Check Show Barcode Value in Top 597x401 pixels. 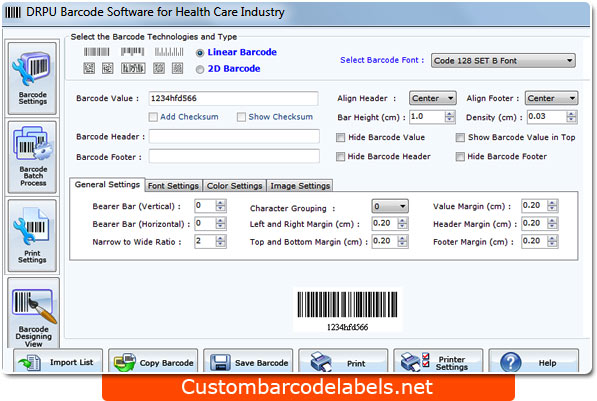click(x=460, y=137)
